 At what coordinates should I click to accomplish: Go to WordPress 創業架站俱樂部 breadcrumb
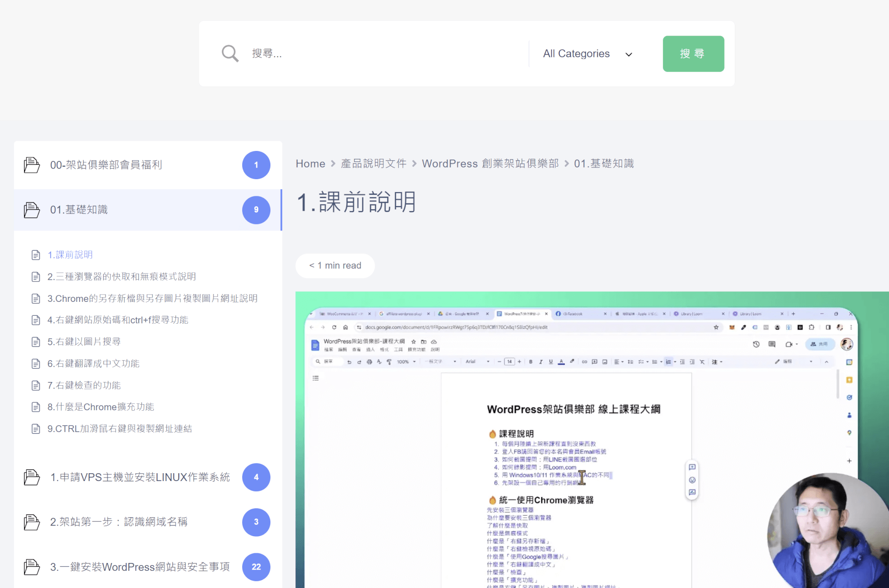(490, 164)
